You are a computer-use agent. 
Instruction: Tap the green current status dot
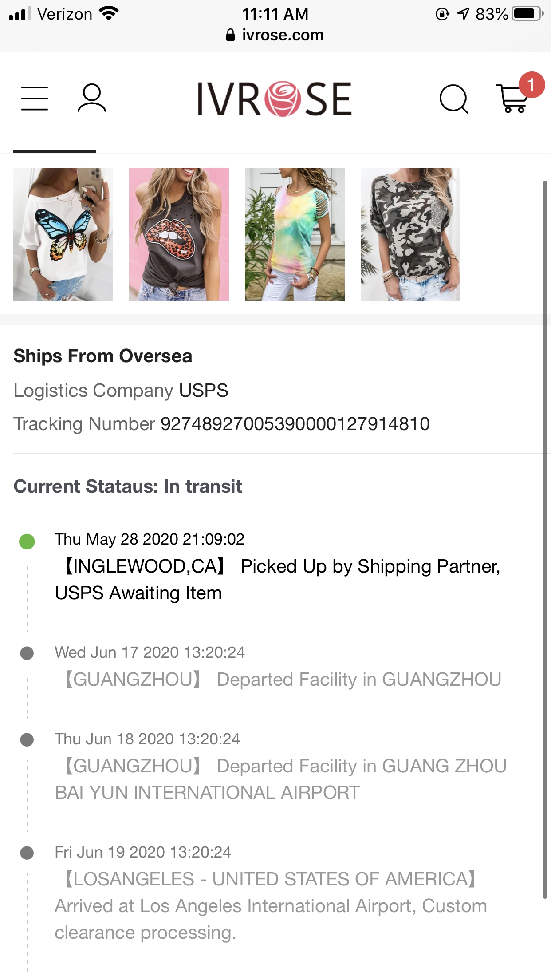tap(27, 541)
